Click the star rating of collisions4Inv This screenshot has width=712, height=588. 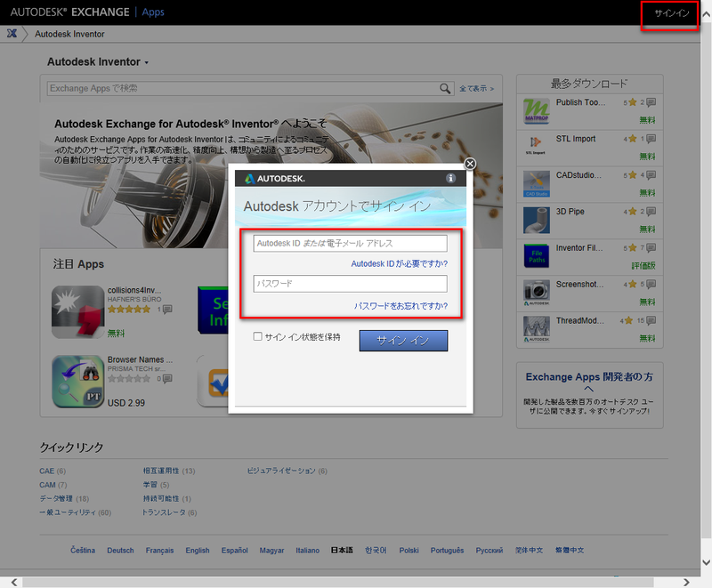(x=129, y=310)
